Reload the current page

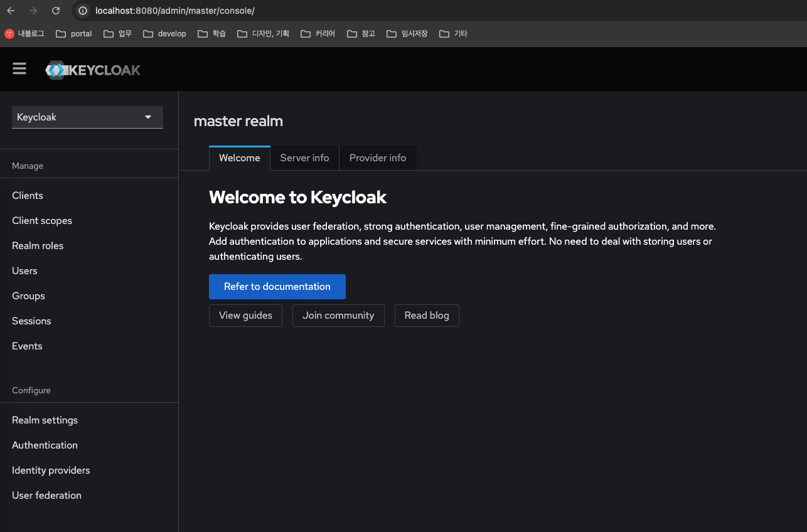tap(56, 11)
